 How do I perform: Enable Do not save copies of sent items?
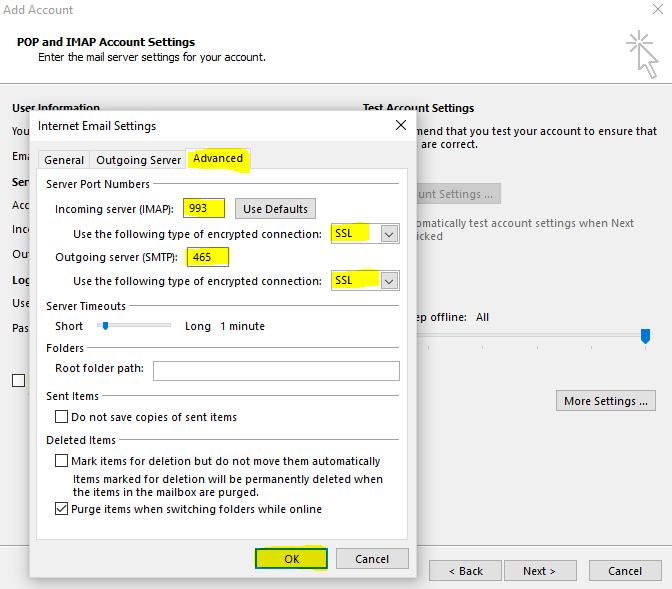[62, 417]
